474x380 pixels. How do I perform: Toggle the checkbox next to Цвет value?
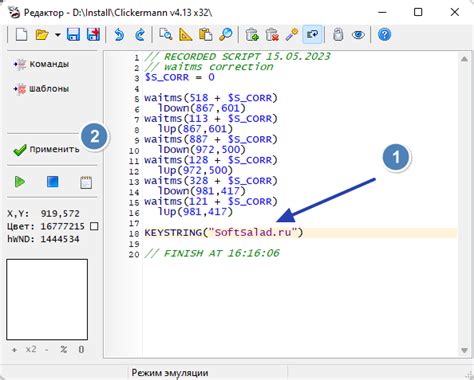(x=94, y=227)
